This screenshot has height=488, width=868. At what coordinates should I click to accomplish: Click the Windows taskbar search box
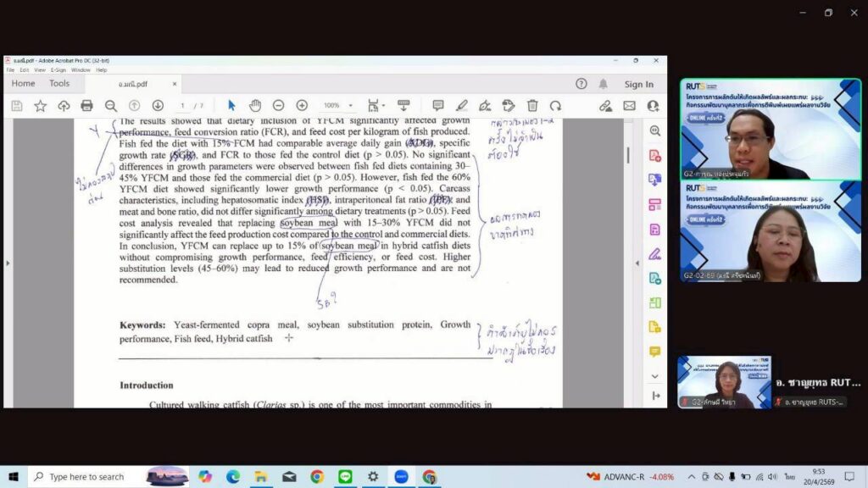coord(85,477)
